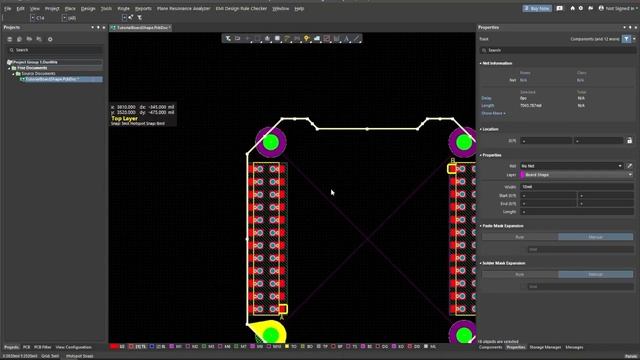Activate the interactive routing tool icon
The image size is (640, 360).
(x=287, y=38)
